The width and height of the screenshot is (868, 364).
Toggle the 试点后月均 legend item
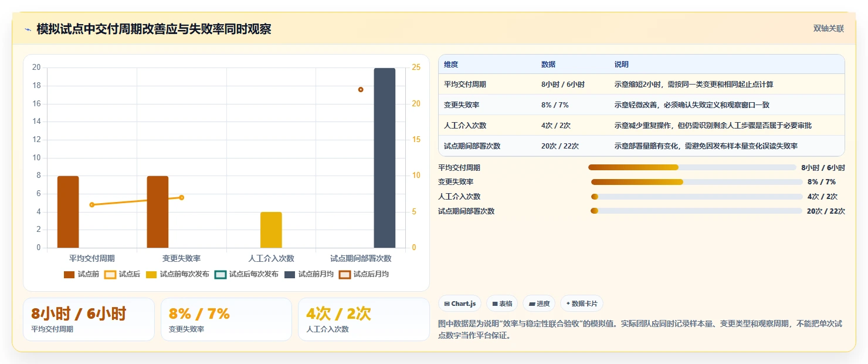(x=364, y=274)
